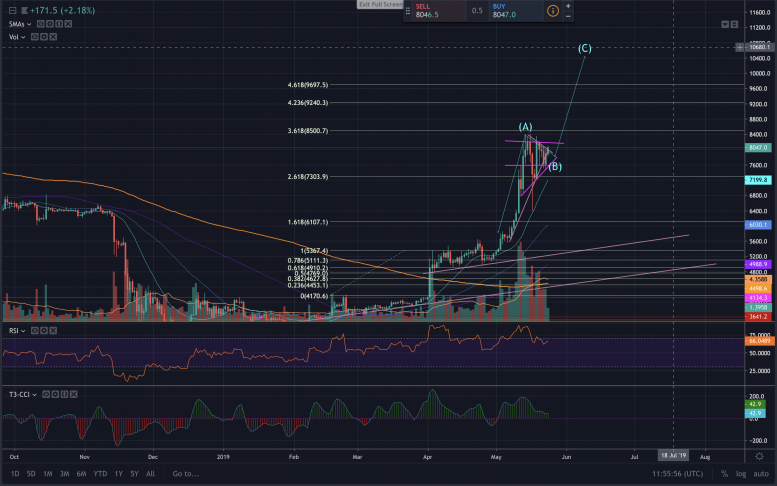
Task: Open SMAs source code braces icon
Action: pyautogui.click(x=59, y=24)
